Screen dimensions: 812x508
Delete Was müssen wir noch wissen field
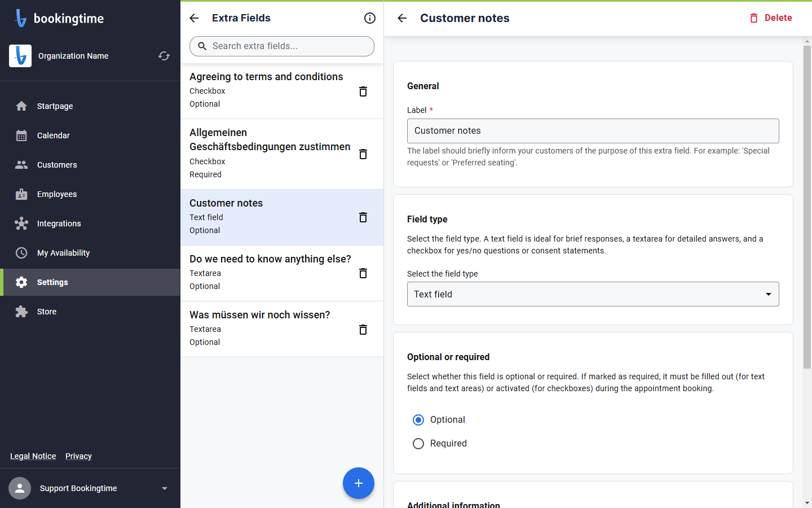(x=363, y=330)
